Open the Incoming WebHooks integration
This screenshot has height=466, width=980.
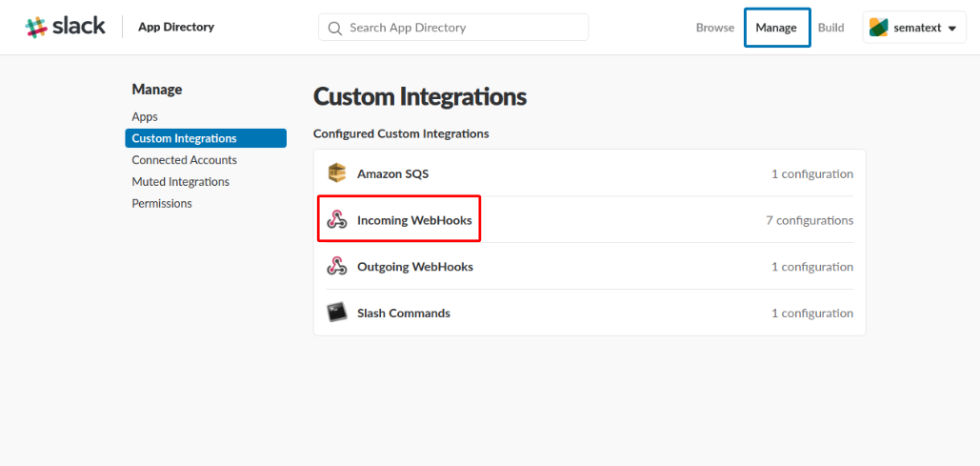(x=590, y=220)
